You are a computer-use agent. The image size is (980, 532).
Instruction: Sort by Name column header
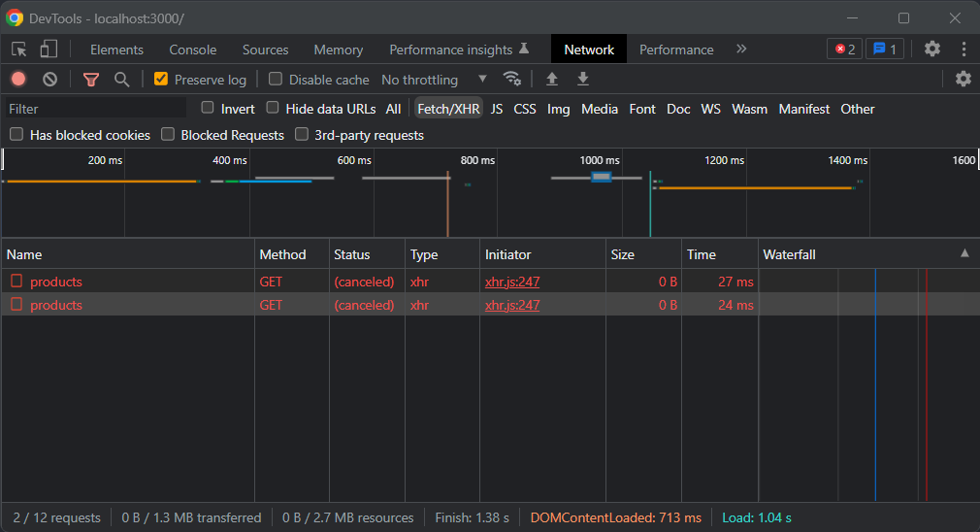(127, 254)
